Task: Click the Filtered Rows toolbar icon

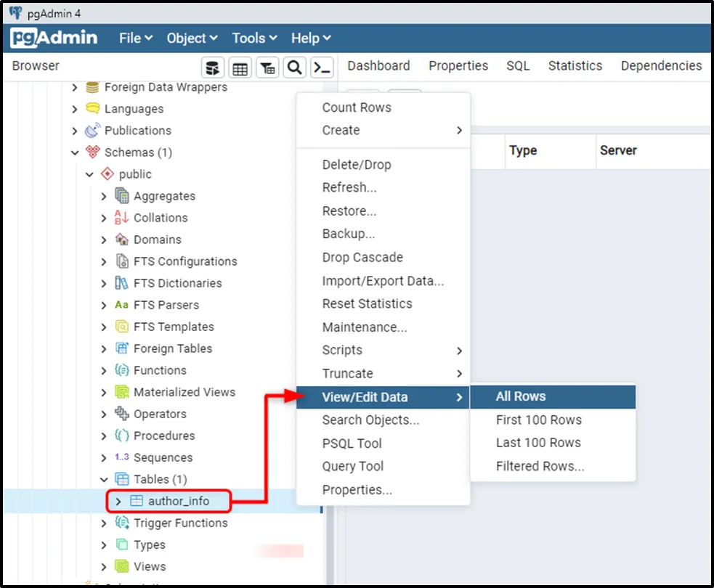Action: pos(267,68)
